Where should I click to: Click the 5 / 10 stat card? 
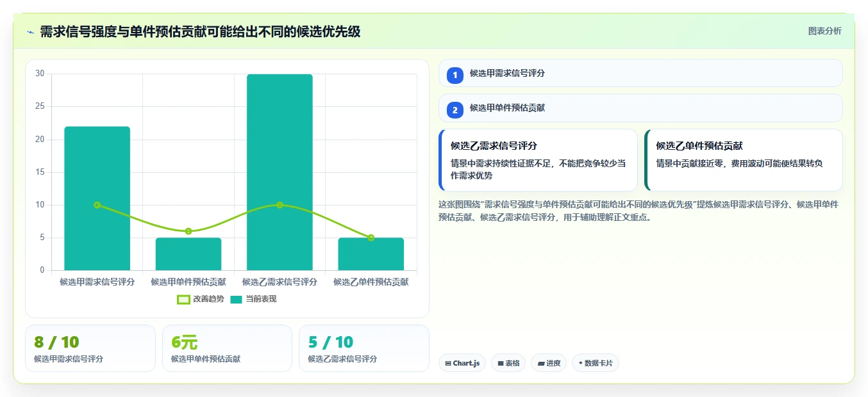[364, 348]
